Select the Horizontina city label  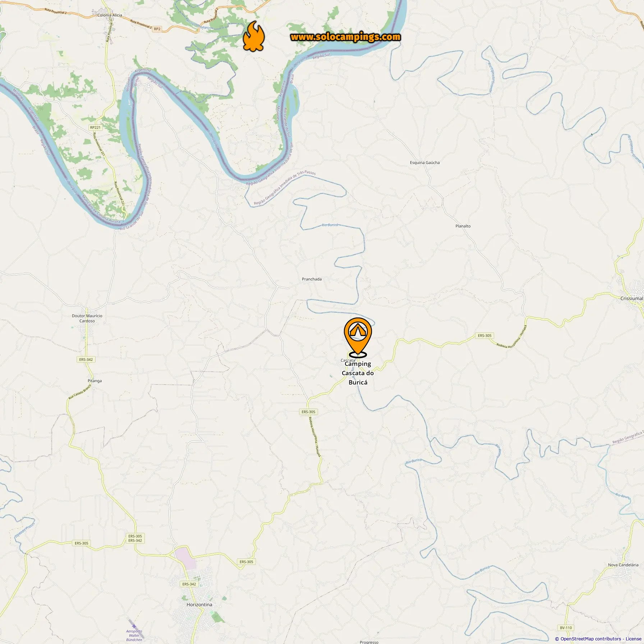[199, 604]
